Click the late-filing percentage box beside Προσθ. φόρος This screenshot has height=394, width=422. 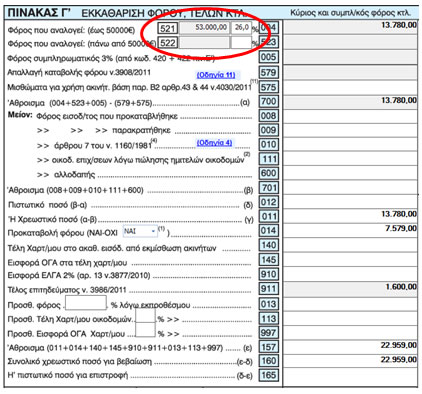(x=86, y=303)
